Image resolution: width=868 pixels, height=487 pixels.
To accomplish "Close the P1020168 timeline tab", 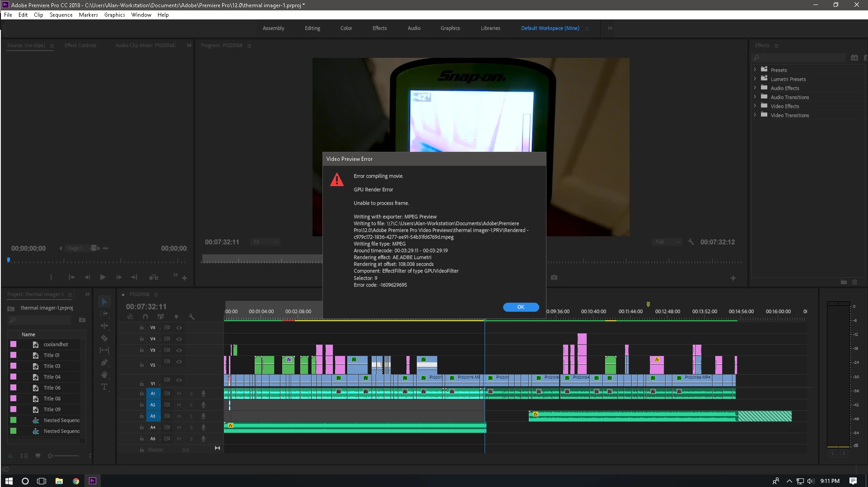I will pyautogui.click(x=123, y=295).
